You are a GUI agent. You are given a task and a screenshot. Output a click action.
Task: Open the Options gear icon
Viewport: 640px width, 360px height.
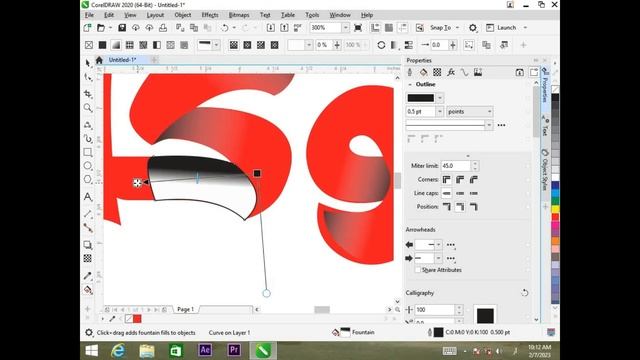click(473, 28)
